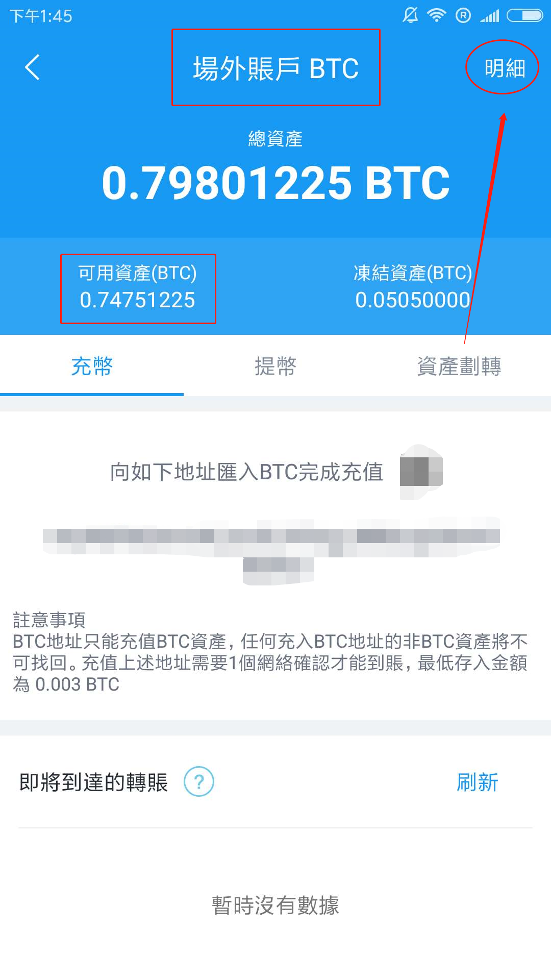Tap the question mark help icon

click(x=199, y=781)
